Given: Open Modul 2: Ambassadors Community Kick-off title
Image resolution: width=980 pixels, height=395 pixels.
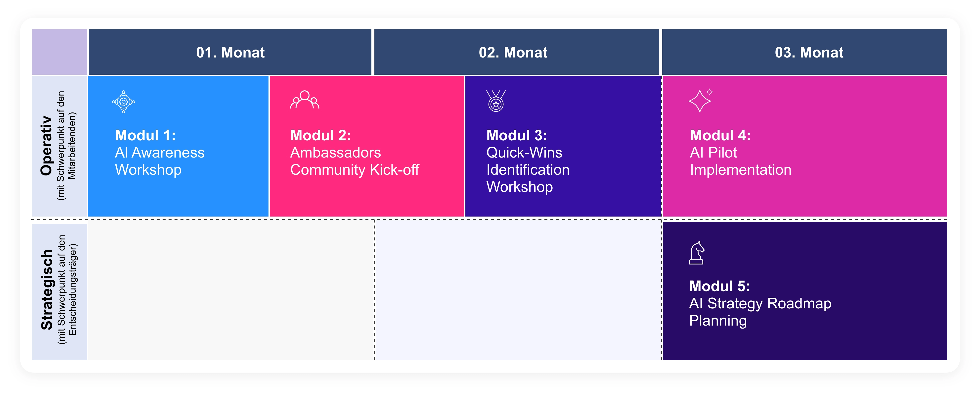Looking at the screenshot, I should (x=355, y=152).
